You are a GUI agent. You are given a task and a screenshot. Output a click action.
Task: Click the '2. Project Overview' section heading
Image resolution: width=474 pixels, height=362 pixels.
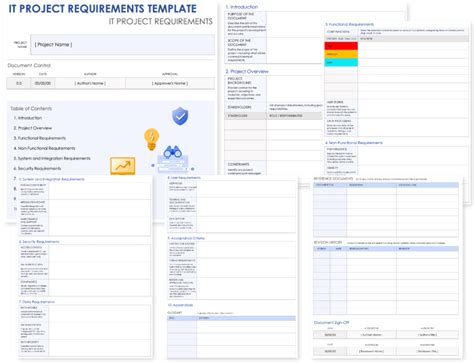click(x=247, y=71)
